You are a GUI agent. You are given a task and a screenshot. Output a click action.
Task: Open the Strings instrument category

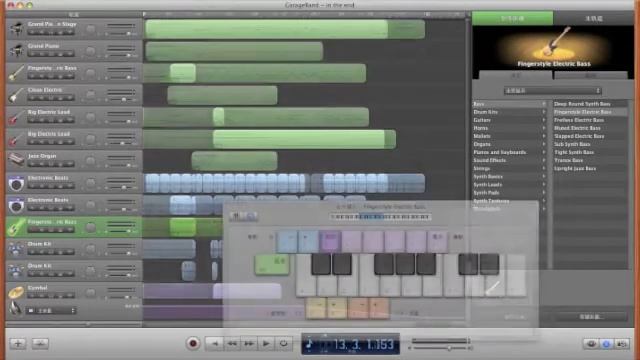coord(509,168)
